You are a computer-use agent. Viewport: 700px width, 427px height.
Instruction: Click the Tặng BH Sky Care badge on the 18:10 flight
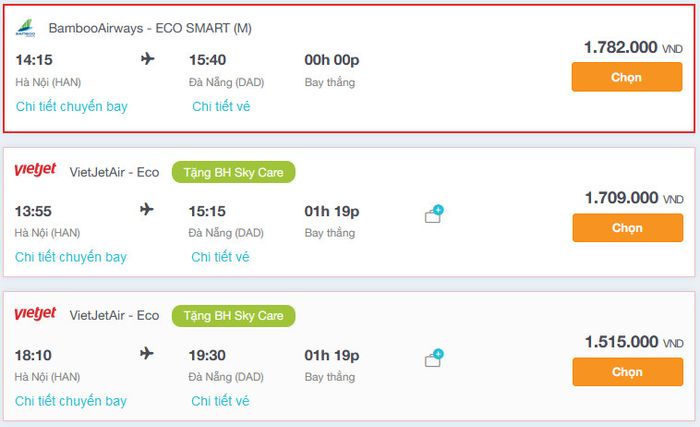(x=233, y=316)
